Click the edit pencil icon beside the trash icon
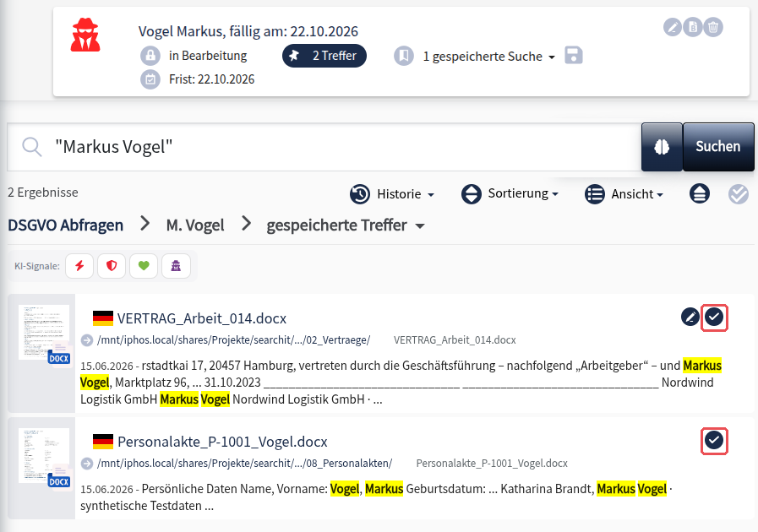 coord(673,27)
